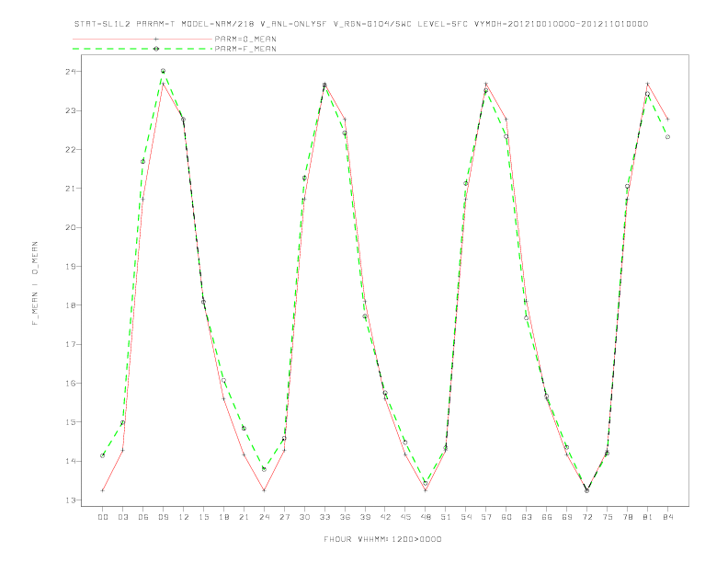Screen dimensions: 728x563
Task: Click forecast hour label 27 on x-axis
Action: pyautogui.click(x=284, y=517)
